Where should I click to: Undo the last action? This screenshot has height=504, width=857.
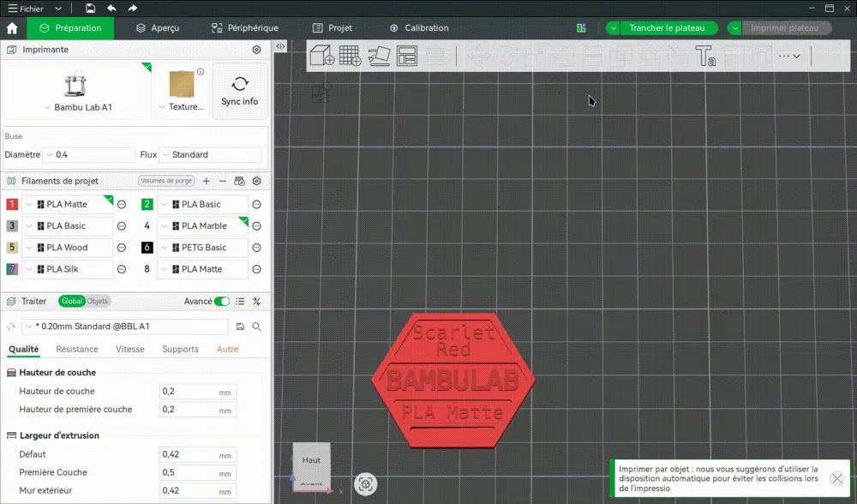point(111,9)
